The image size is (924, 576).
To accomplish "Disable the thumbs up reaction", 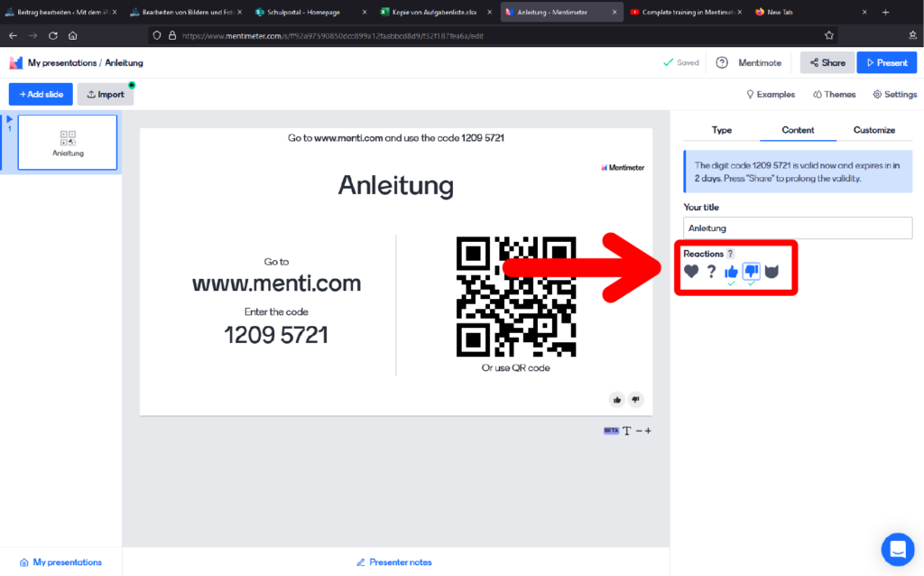I will coord(731,271).
